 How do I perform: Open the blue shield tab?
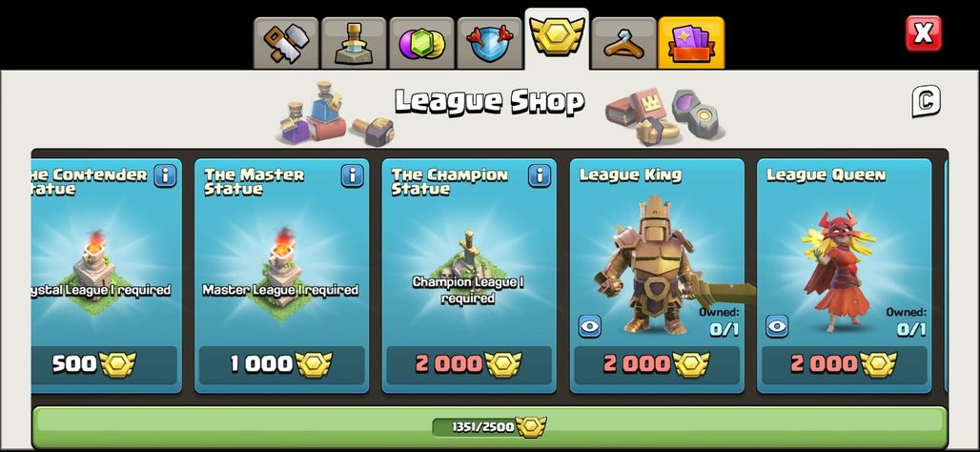[x=490, y=43]
